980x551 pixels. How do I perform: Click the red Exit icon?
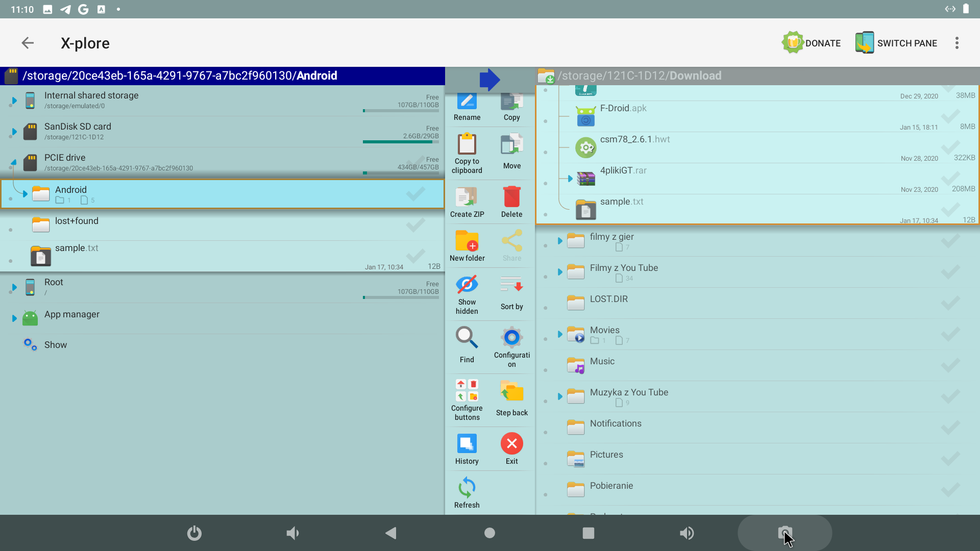pyautogui.click(x=512, y=443)
